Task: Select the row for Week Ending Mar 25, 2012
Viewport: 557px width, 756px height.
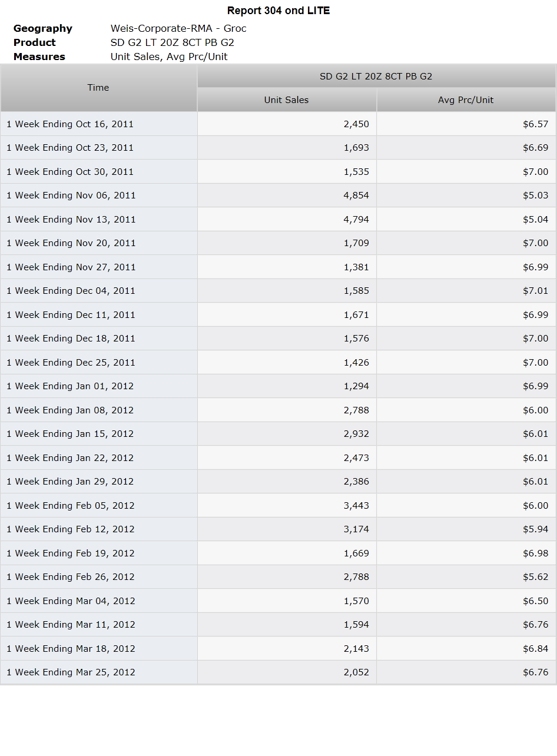Action: 278,672
